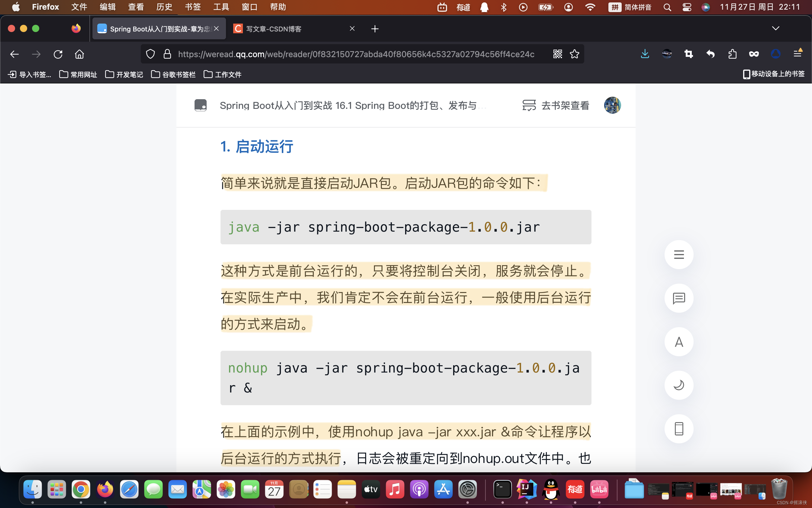Reload the current page

point(58,54)
